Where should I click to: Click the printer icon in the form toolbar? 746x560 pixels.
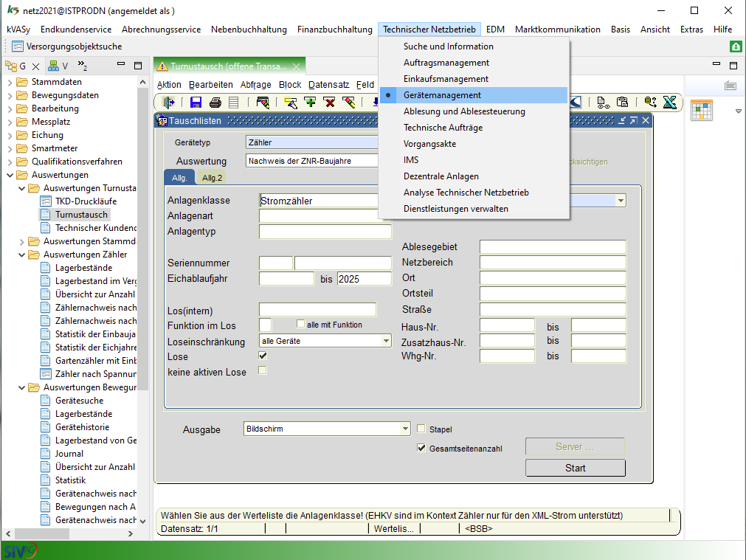[215, 103]
